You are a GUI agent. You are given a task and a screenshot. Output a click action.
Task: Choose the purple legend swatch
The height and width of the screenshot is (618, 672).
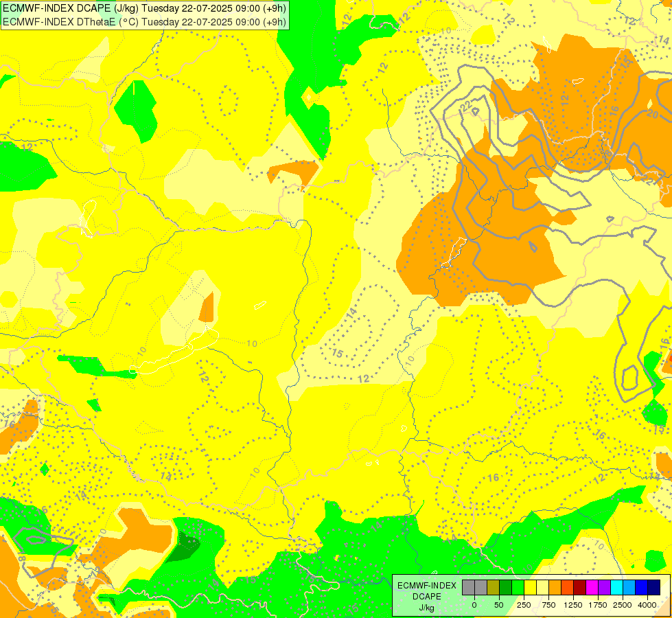[x=604, y=587]
